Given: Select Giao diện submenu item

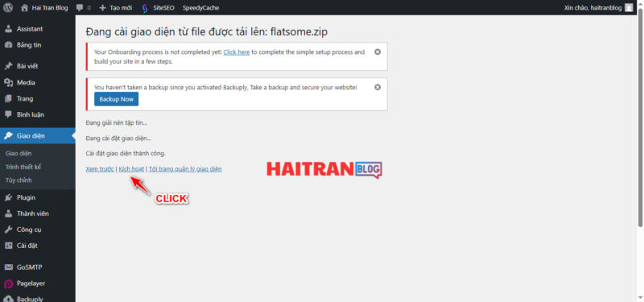Looking at the screenshot, I should 19,154.
